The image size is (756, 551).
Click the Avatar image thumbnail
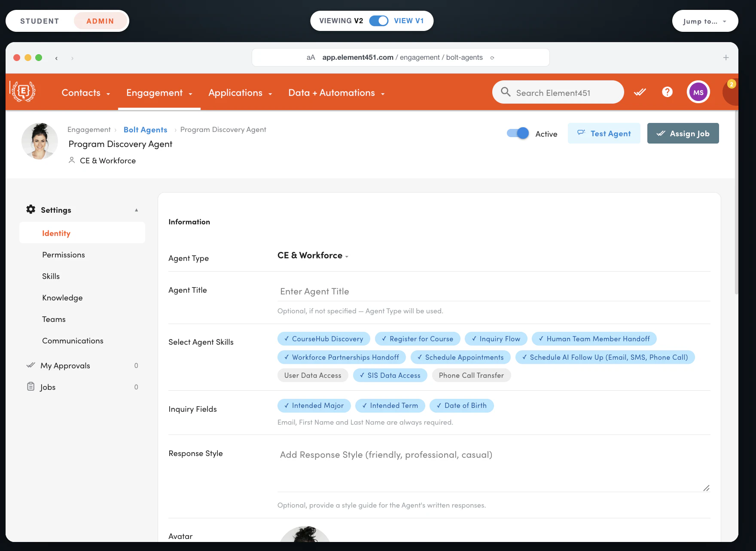[x=305, y=534]
